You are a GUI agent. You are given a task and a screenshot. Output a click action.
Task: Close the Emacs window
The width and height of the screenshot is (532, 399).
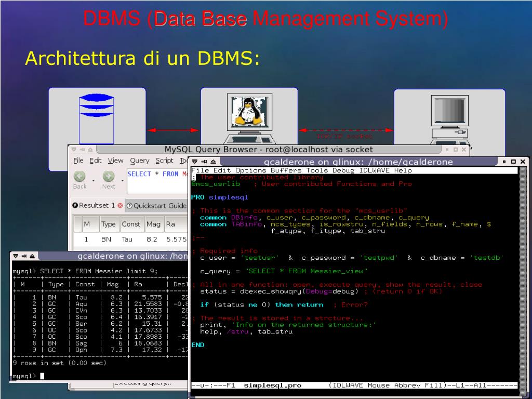tap(523, 162)
